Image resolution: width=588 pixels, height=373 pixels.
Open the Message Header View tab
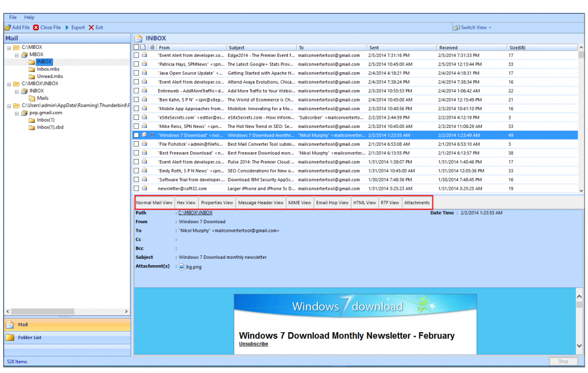click(261, 203)
